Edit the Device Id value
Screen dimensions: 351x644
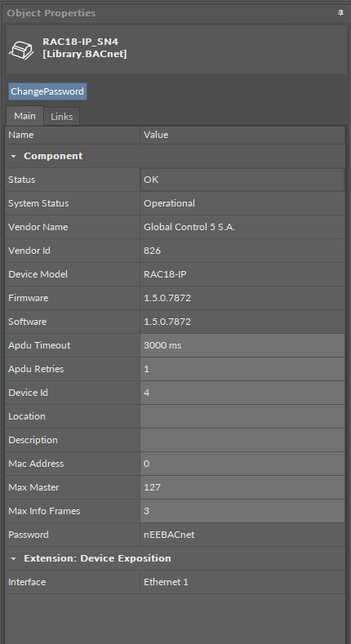click(x=242, y=393)
